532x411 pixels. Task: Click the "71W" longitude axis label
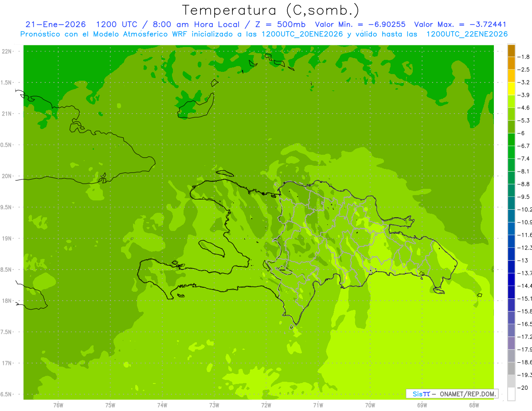tap(318, 405)
